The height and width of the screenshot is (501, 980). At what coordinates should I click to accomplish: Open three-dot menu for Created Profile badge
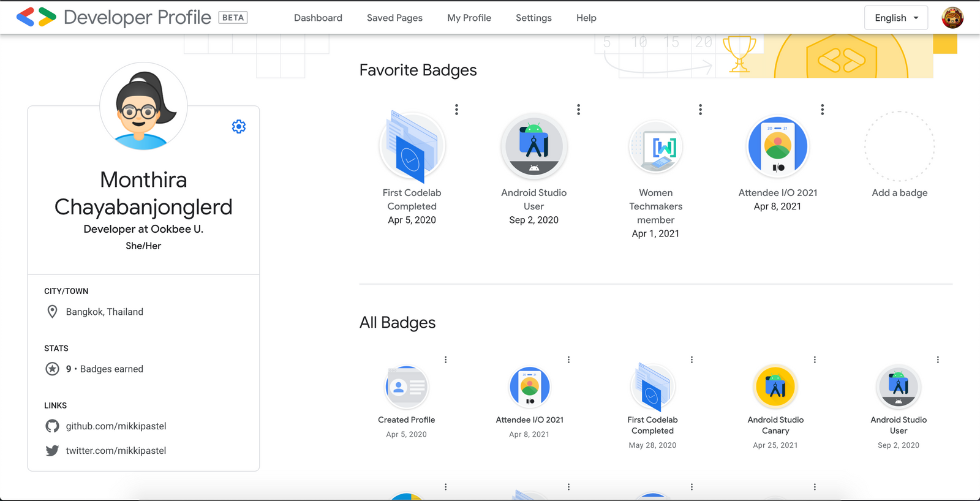coord(445,360)
